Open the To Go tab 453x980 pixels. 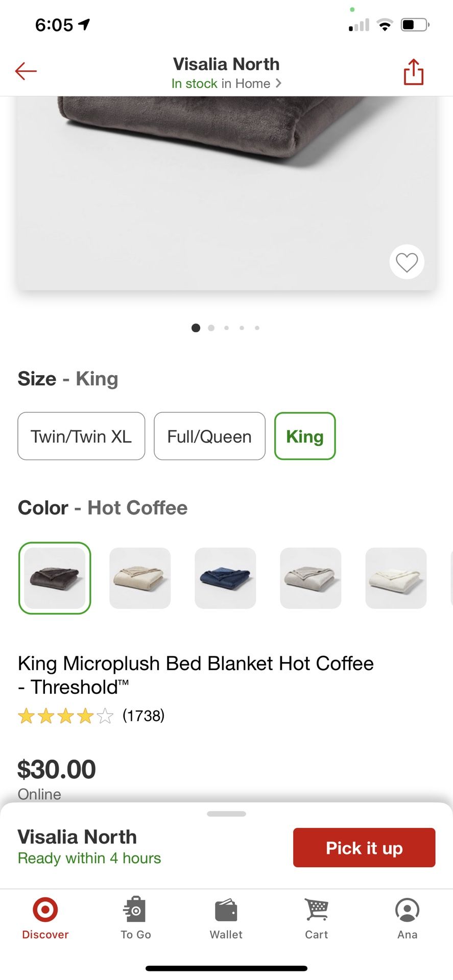(x=135, y=918)
